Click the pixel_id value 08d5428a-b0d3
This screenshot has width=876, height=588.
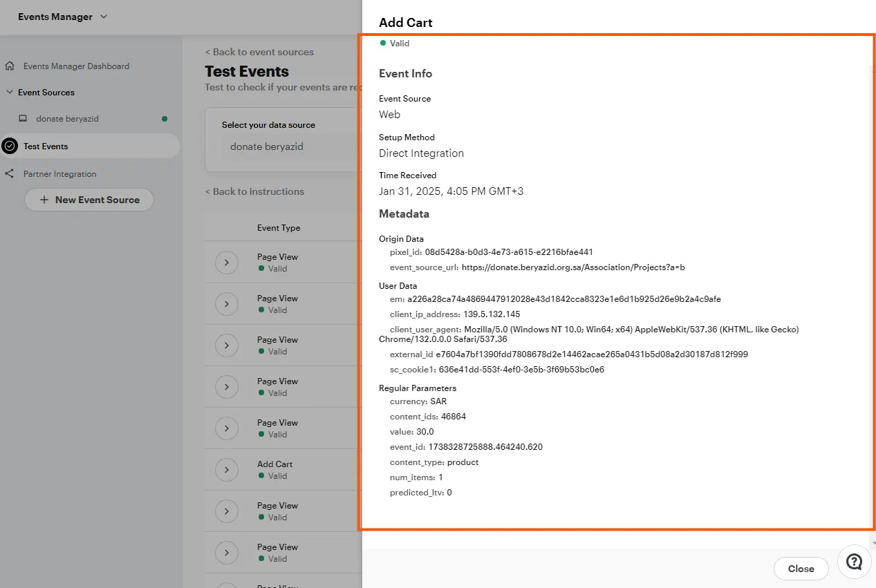(x=509, y=252)
